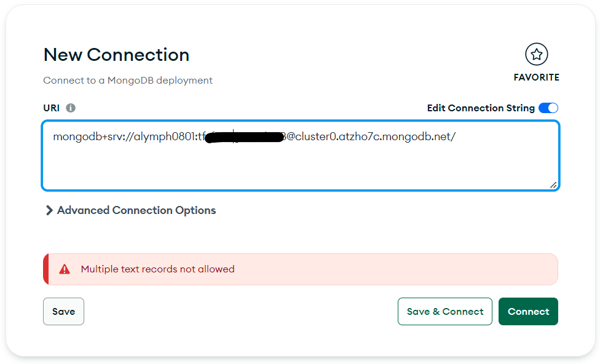Viewport: 600px width, 364px height.
Task: Click the New Connection heading
Action: click(116, 55)
